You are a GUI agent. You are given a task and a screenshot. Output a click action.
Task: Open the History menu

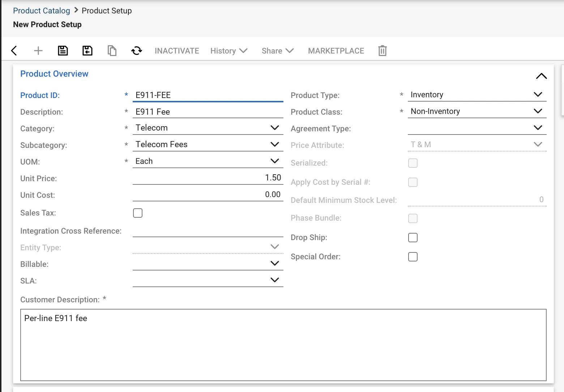pyautogui.click(x=229, y=51)
